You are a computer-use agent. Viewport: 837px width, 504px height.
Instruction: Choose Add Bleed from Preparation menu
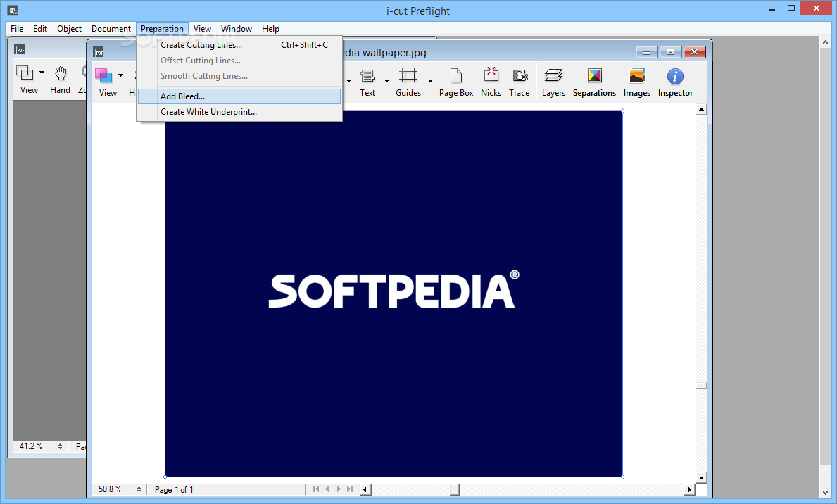[x=239, y=96]
